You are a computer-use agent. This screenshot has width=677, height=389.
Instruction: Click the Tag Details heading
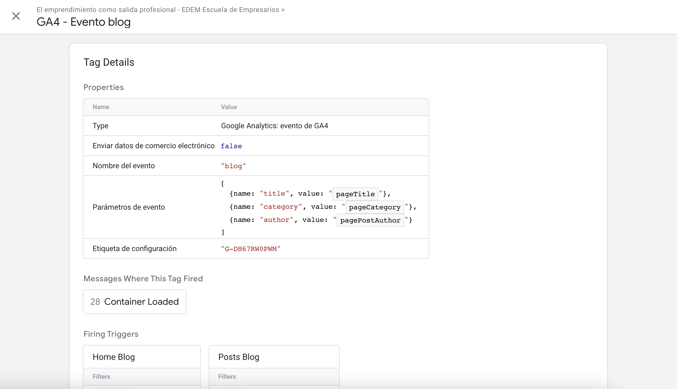tap(109, 62)
